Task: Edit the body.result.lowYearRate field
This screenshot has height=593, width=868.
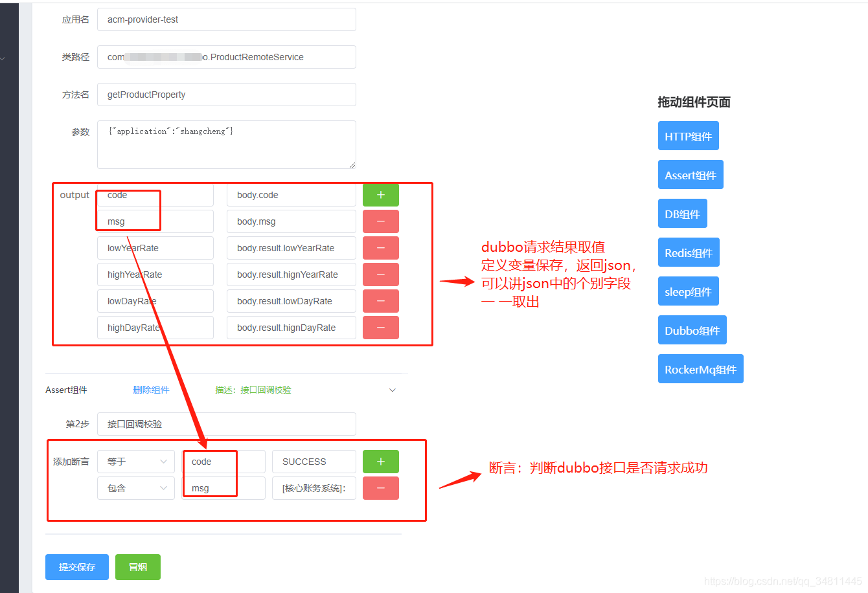Action: 291,248
